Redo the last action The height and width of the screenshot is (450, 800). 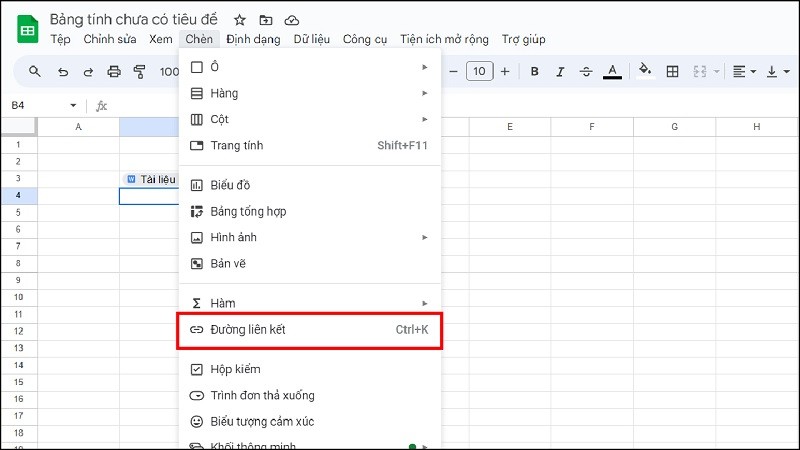tap(88, 72)
